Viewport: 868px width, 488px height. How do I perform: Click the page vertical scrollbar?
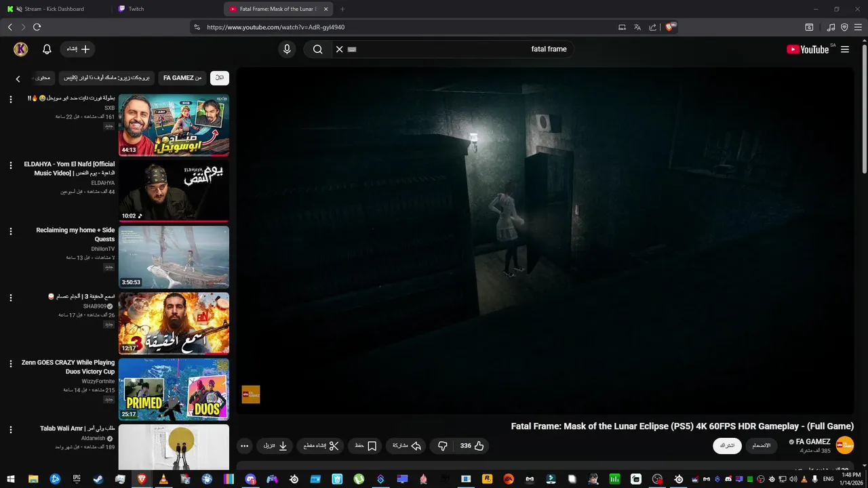pos(864,108)
